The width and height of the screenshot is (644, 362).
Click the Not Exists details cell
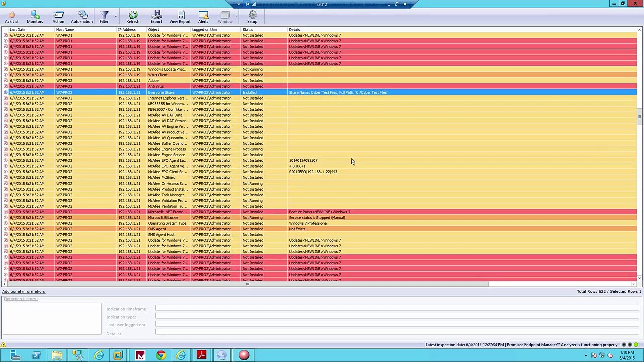click(297, 229)
